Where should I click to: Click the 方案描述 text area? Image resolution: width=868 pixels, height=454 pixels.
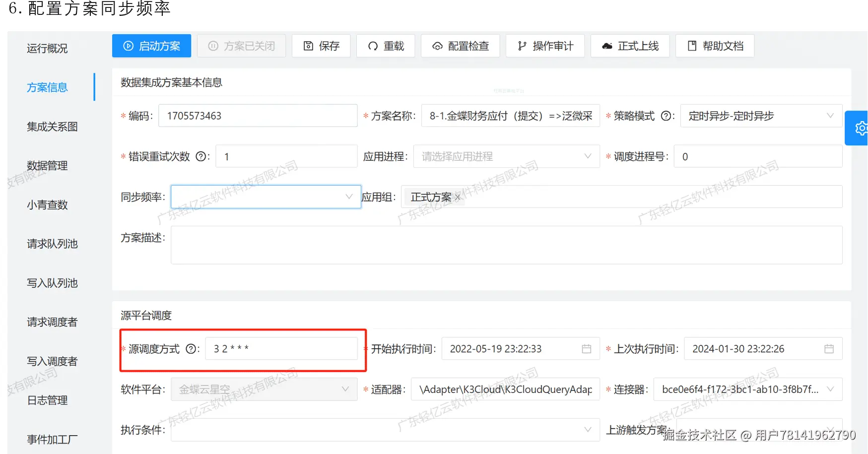pyautogui.click(x=507, y=245)
